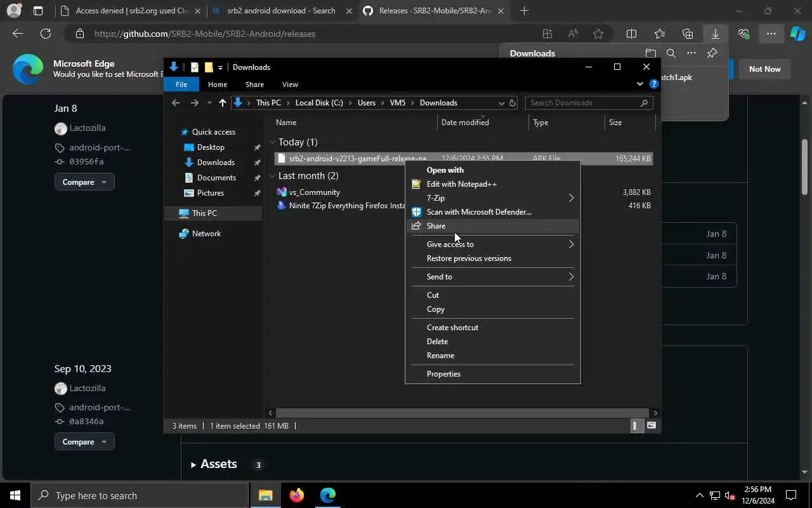Choose Delete from context menu

(492, 342)
